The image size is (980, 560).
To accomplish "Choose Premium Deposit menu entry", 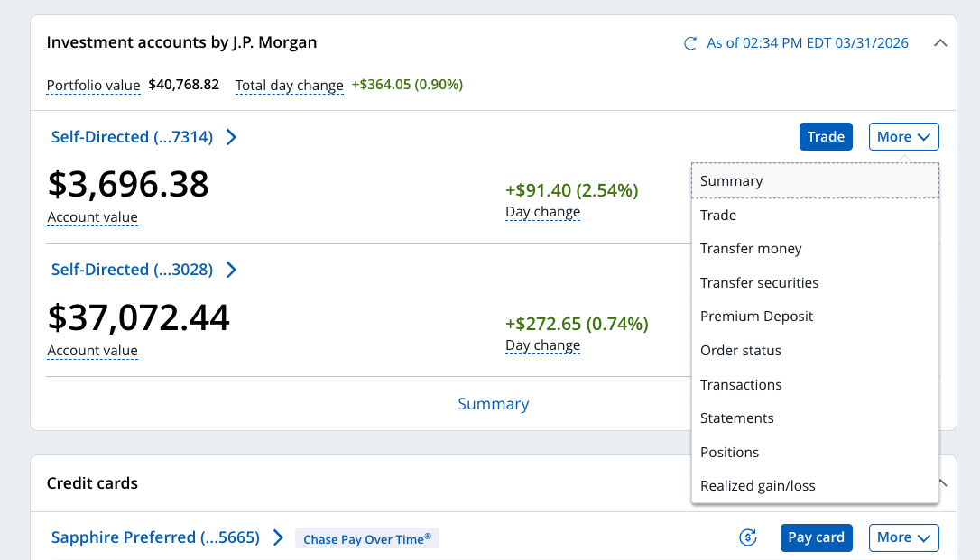I will pyautogui.click(x=815, y=317).
